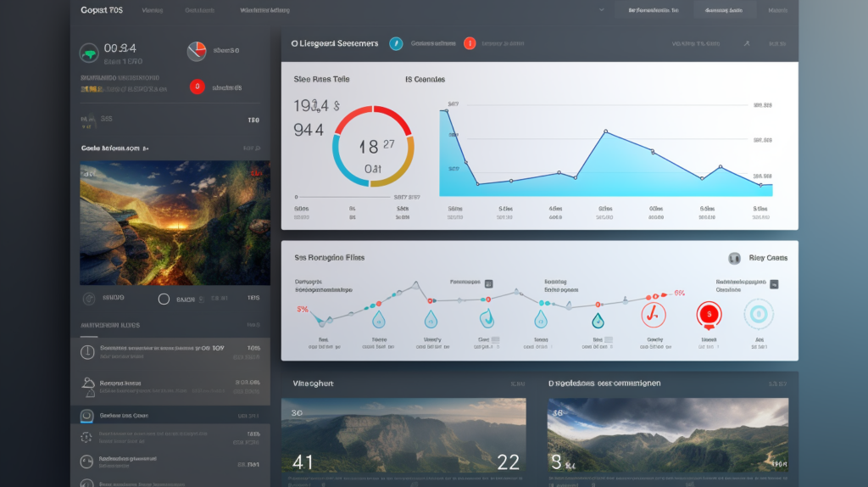The width and height of the screenshot is (868, 487).
Task: Click the pale teal ring icon
Action: coord(759,314)
